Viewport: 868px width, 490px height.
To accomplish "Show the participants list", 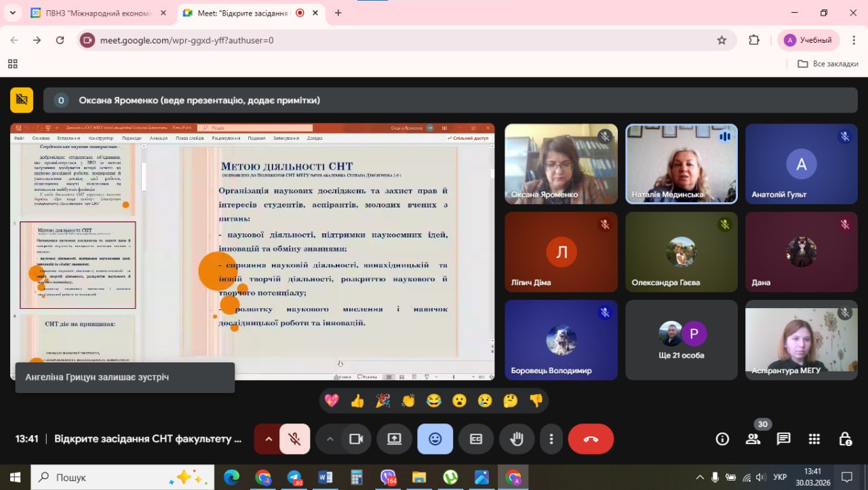I will click(x=753, y=438).
